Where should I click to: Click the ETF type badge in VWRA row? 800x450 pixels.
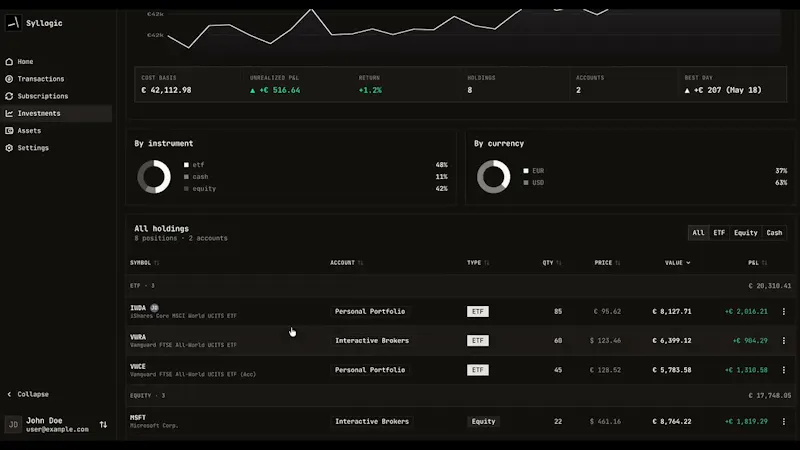tap(478, 341)
